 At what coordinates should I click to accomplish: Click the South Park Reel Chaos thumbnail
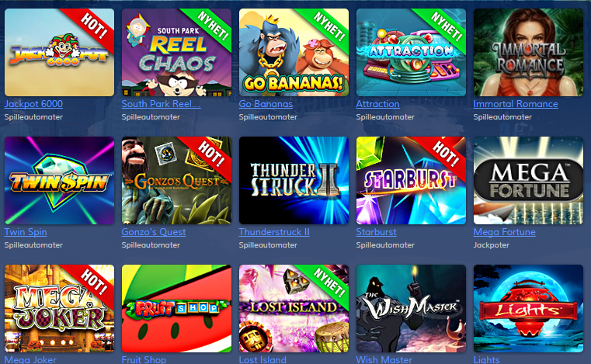(x=176, y=52)
